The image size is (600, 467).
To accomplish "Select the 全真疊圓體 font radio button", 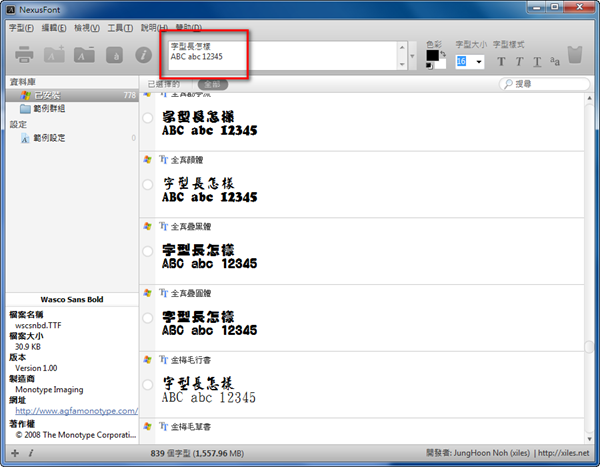I will pyautogui.click(x=147, y=318).
